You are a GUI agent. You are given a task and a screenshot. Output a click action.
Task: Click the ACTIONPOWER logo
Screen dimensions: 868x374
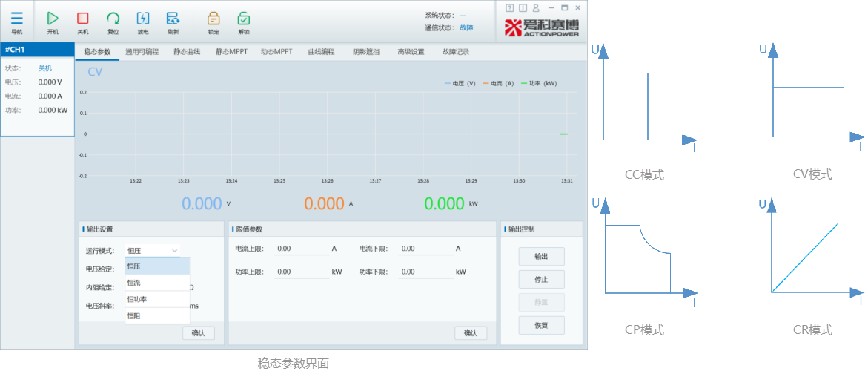click(542, 27)
